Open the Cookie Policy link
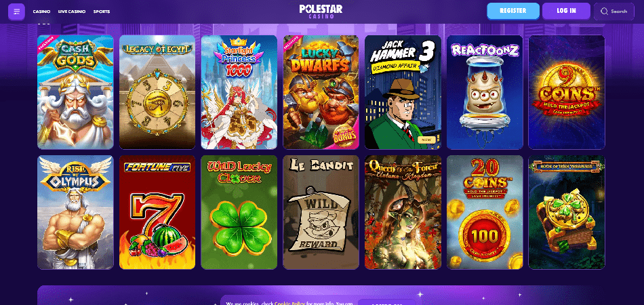 [x=287, y=304]
